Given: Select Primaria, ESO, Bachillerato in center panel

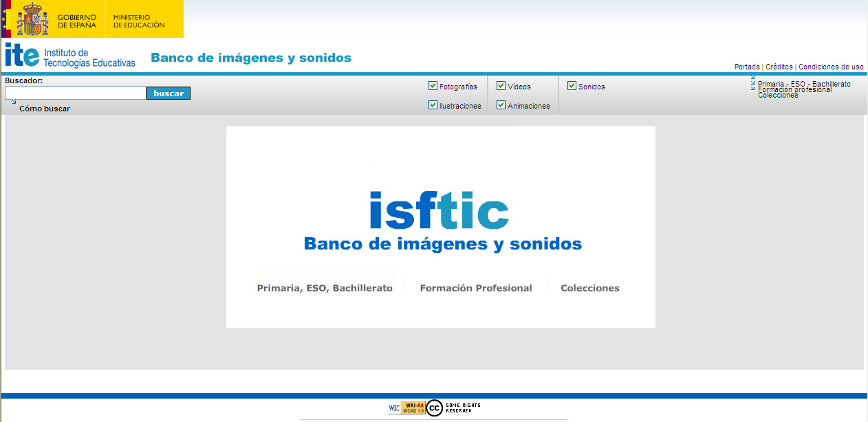Looking at the screenshot, I should point(325,288).
